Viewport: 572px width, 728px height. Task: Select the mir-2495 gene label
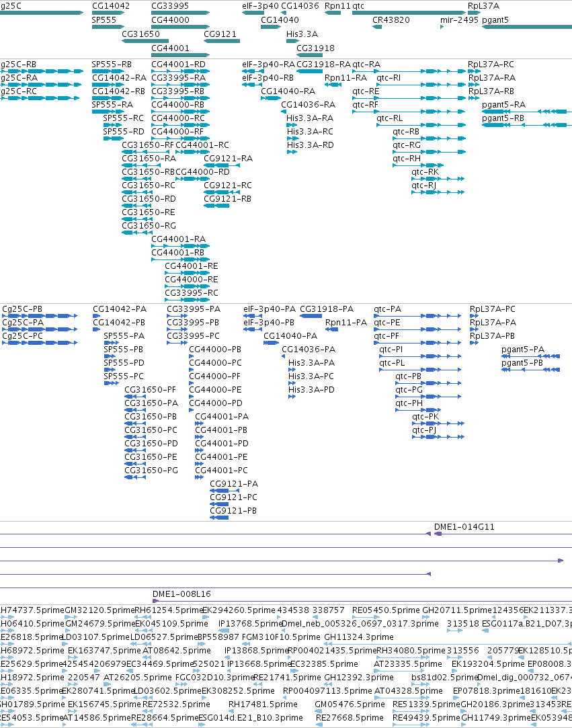pyautogui.click(x=459, y=20)
